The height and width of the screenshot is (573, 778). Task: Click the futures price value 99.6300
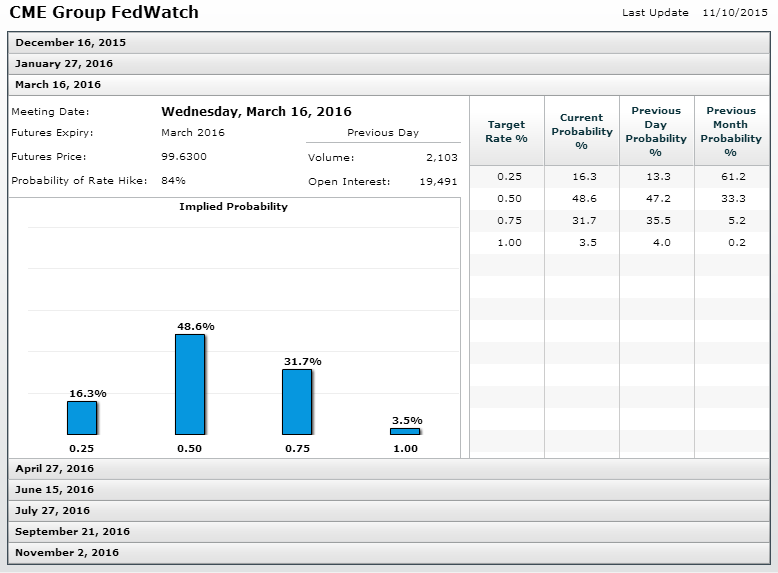click(184, 157)
